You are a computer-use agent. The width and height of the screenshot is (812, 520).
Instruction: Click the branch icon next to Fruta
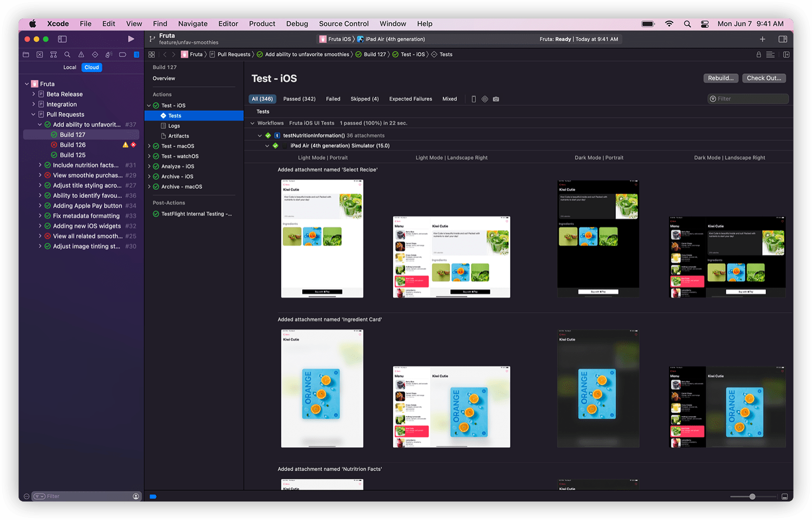[152, 39]
